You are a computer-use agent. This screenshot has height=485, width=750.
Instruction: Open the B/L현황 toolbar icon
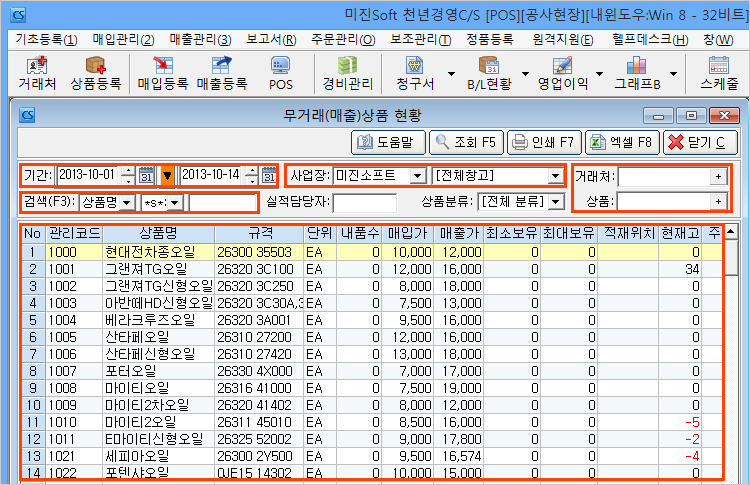point(489,73)
